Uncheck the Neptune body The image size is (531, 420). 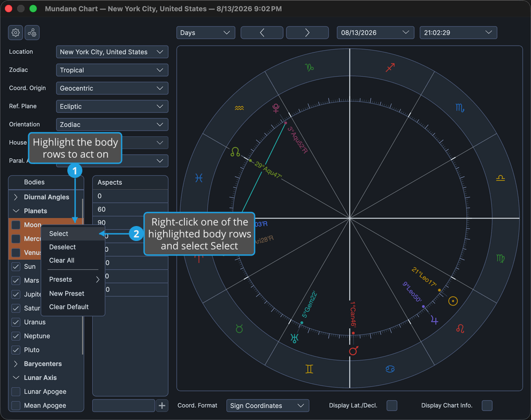(x=16, y=336)
